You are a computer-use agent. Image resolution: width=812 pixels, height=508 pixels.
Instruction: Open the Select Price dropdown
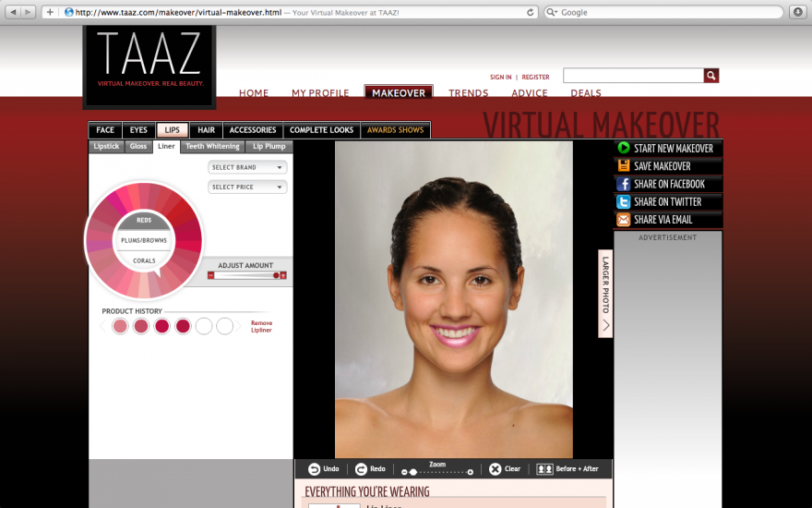[x=247, y=187]
